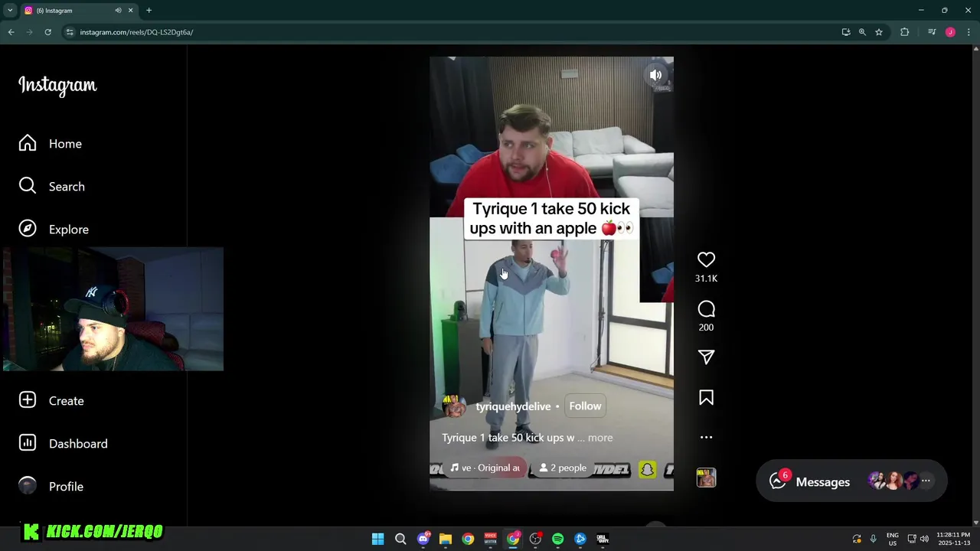Open the Windows Start menu
This screenshot has width=980, height=551.
377,539
